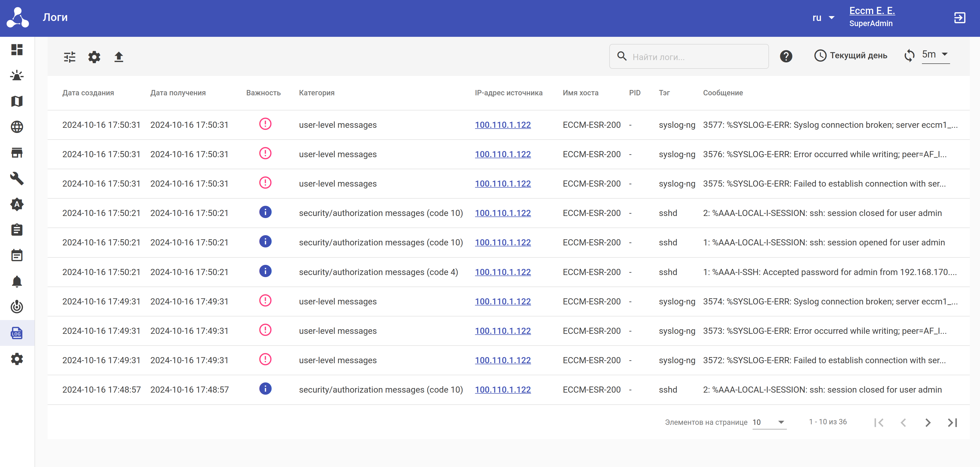This screenshot has width=980, height=467.
Task: Sort by Дата создания column header
Action: click(x=88, y=93)
